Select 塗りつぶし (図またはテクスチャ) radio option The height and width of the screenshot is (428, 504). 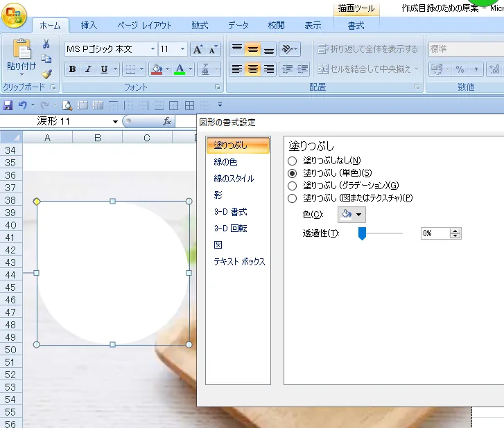(x=292, y=198)
